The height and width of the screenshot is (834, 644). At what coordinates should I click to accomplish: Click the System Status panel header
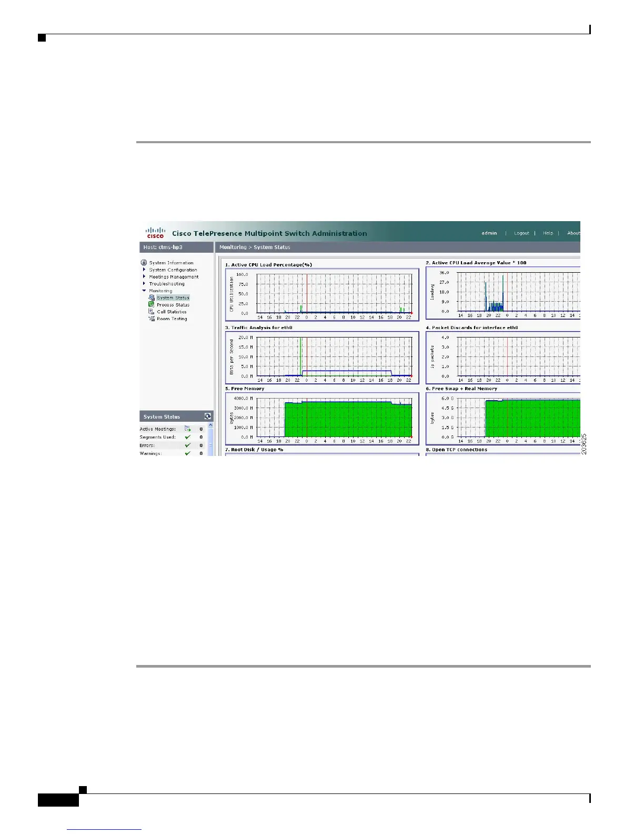tap(176, 416)
